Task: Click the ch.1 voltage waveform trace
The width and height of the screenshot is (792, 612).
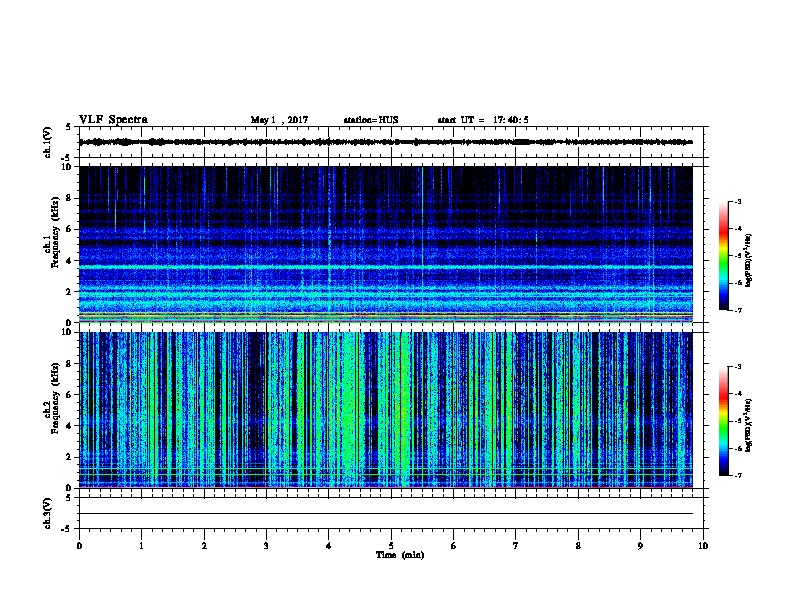Action: pyautogui.click(x=386, y=142)
